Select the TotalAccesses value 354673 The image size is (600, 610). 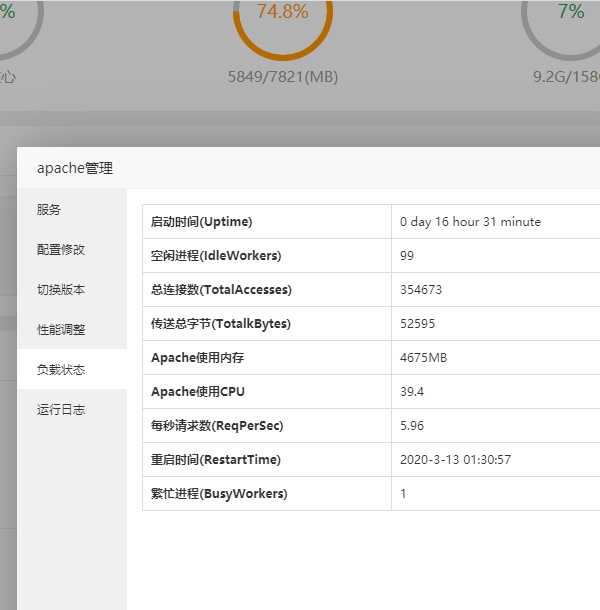click(421, 289)
